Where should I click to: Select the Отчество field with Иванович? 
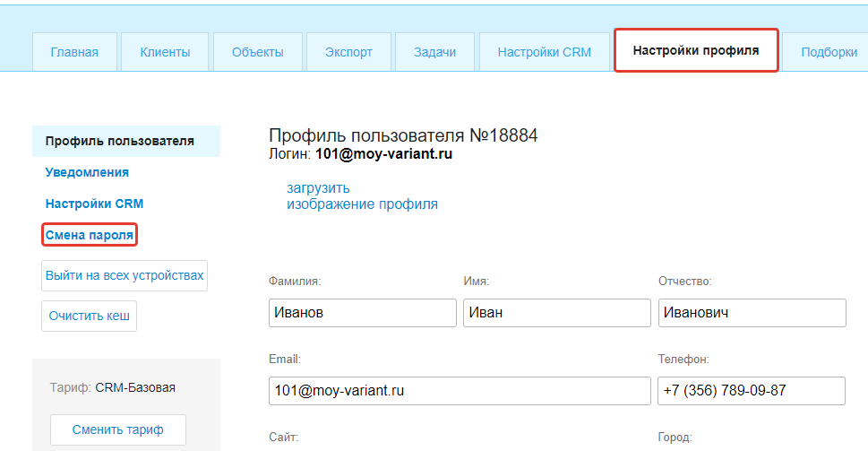(x=752, y=313)
